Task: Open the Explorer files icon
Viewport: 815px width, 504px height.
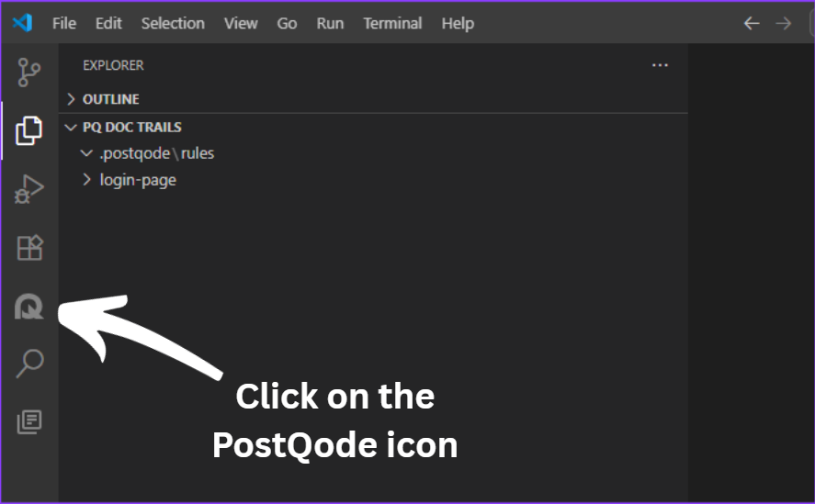Action: (x=29, y=130)
